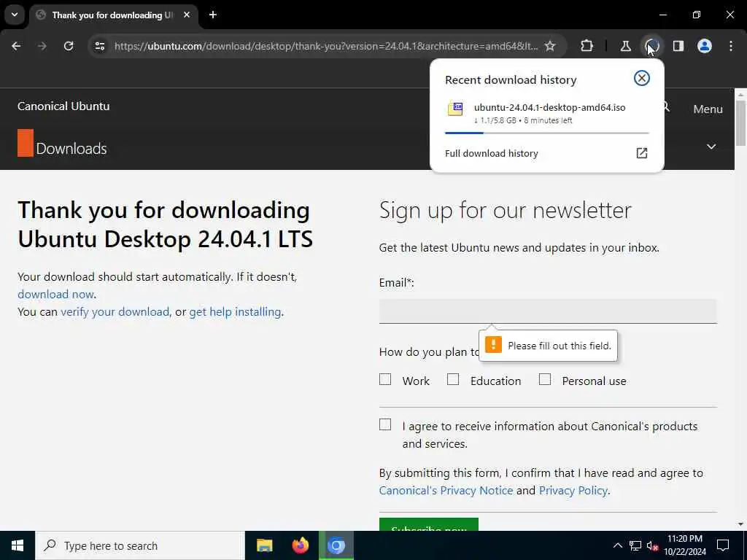The image size is (747, 560).
Task: Reload the current page
Action: 69,46
